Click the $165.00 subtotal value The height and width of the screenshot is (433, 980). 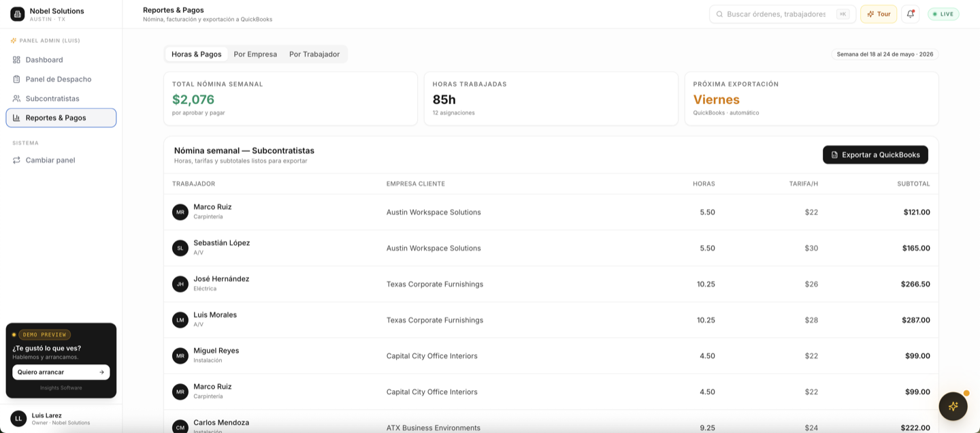[x=916, y=248]
